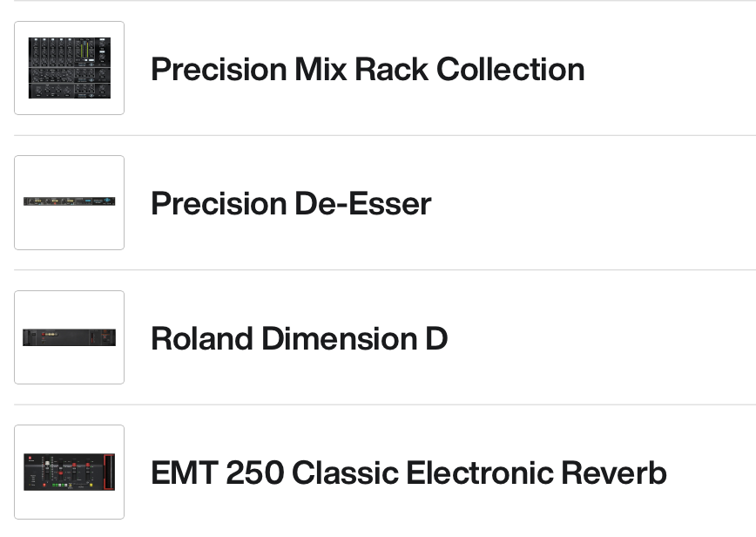Select the Roland Dimension D thumbnail

(70, 337)
